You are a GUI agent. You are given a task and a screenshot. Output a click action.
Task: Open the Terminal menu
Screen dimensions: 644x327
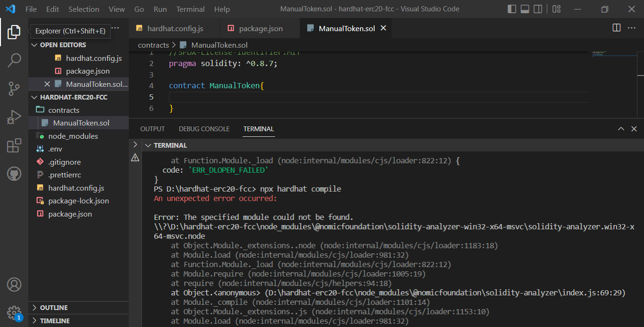(x=191, y=9)
